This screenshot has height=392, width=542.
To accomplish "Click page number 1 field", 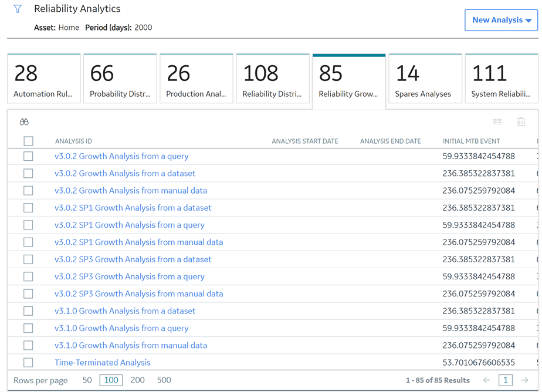I will 506,380.
